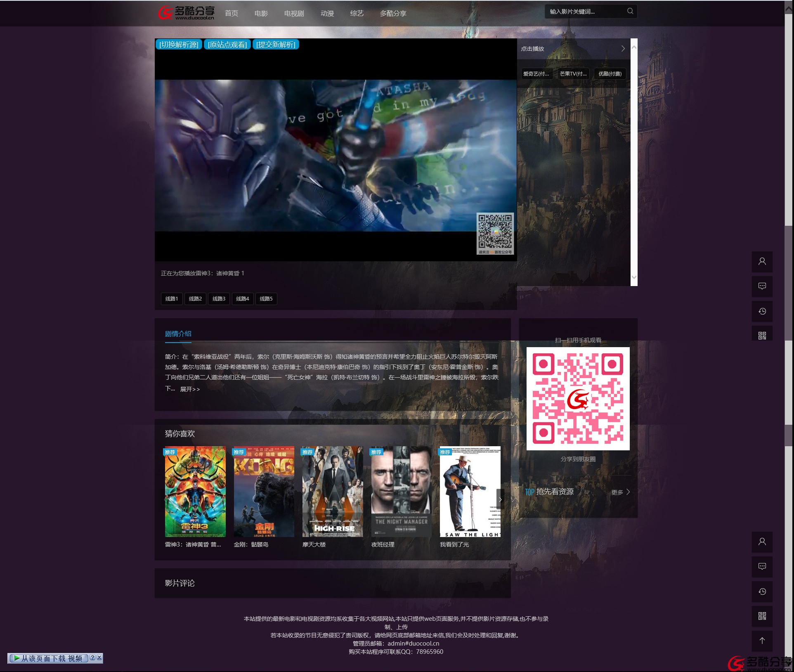This screenshot has width=794, height=672.
Task: Click 分享到朋友圈 caption
Action: point(578,459)
